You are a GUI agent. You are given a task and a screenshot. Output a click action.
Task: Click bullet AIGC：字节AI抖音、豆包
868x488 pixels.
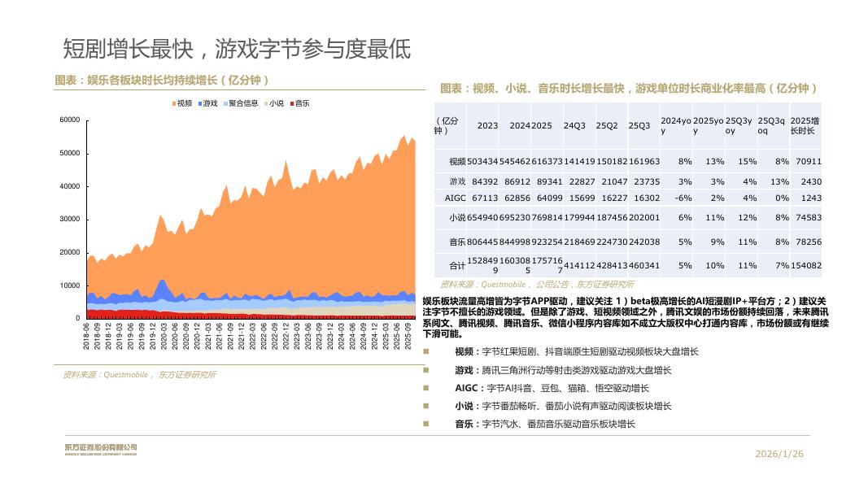coord(552,389)
